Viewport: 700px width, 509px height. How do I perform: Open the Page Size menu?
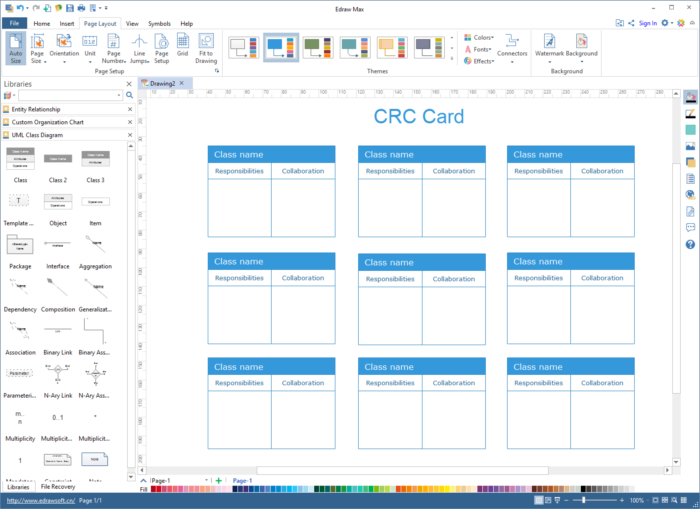(38, 49)
